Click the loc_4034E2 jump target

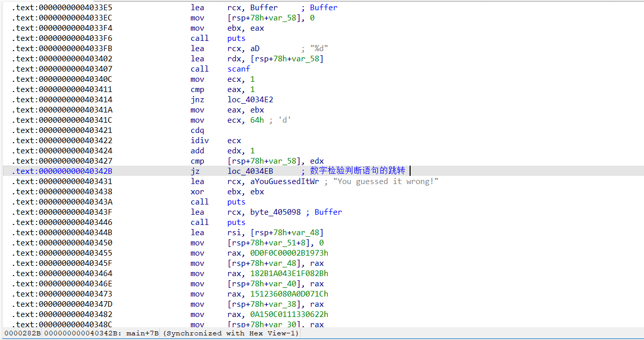pos(250,100)
